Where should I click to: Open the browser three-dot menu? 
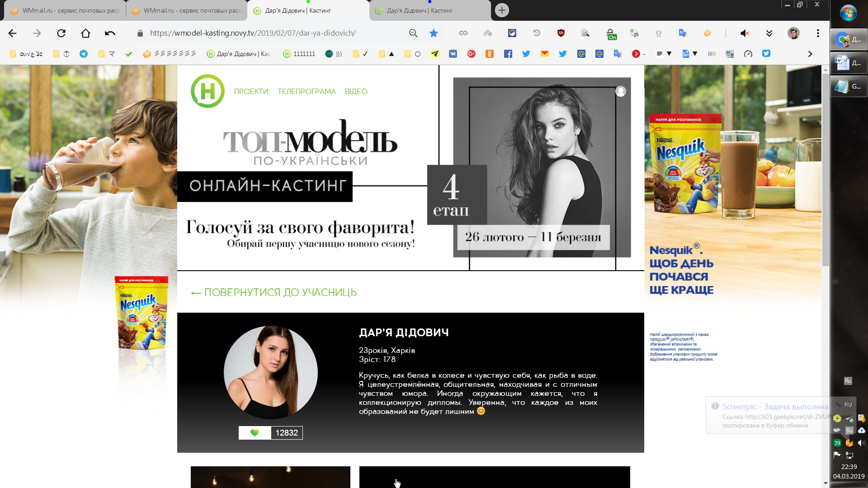pos(817,33)
